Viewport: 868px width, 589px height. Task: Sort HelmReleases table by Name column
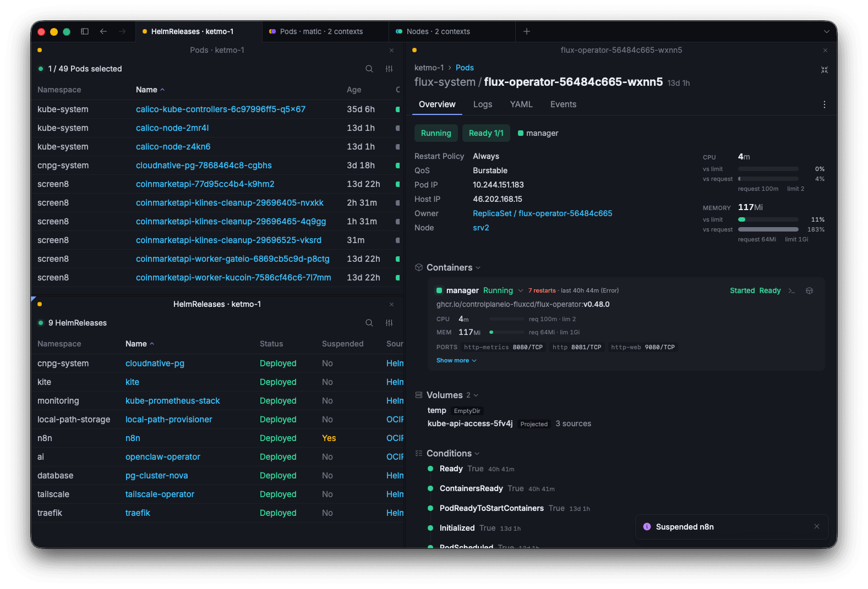140,344
